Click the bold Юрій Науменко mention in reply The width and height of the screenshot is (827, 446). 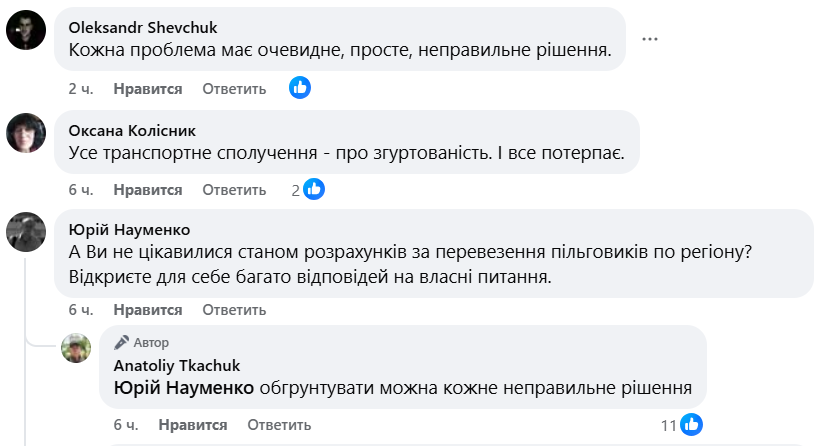(x=184, y=387)
